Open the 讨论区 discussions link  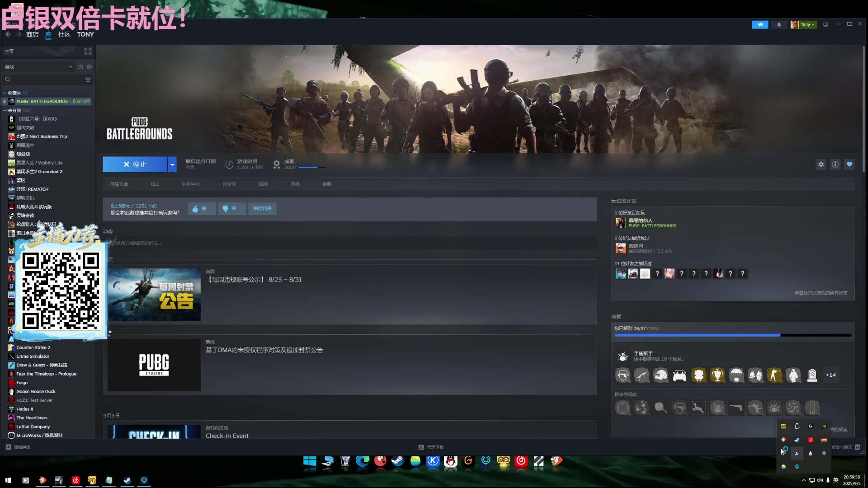pos(229,184)
